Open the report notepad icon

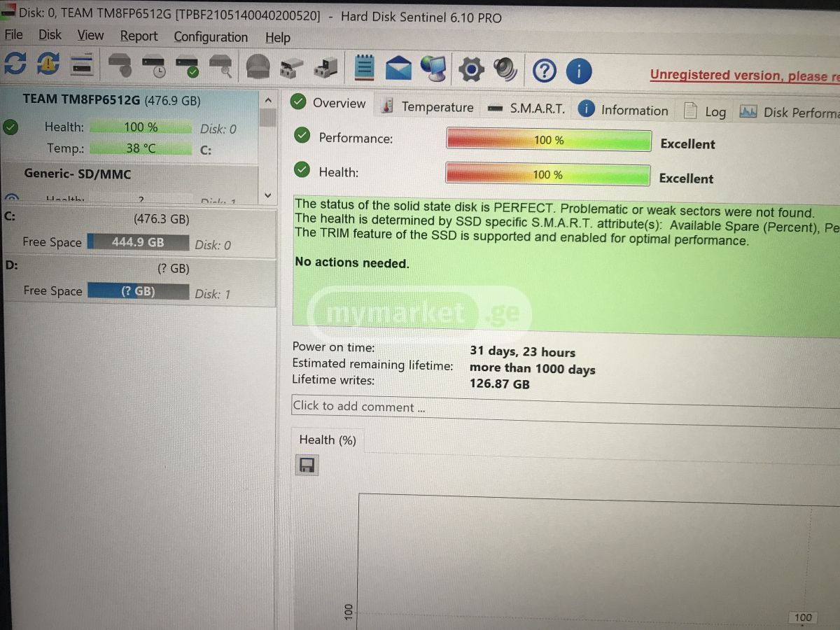click(365, 68)
